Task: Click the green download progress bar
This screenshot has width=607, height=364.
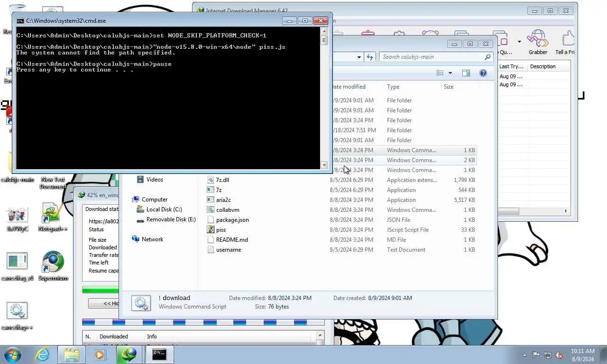Action: 101,290
